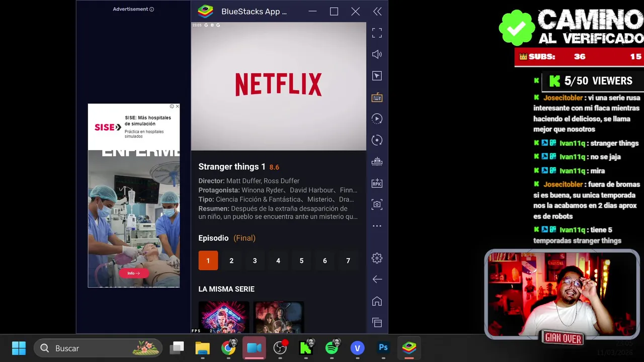Click the Android home icon

point(377,301)
